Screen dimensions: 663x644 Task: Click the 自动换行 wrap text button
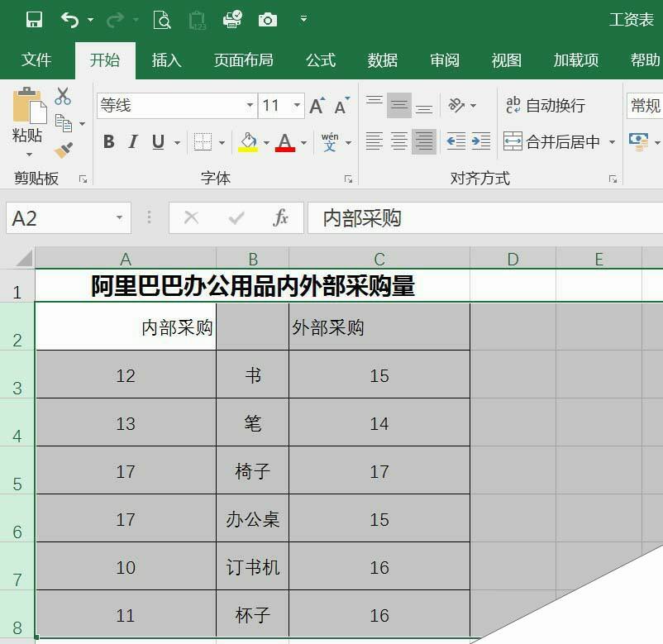click(546, 105)
